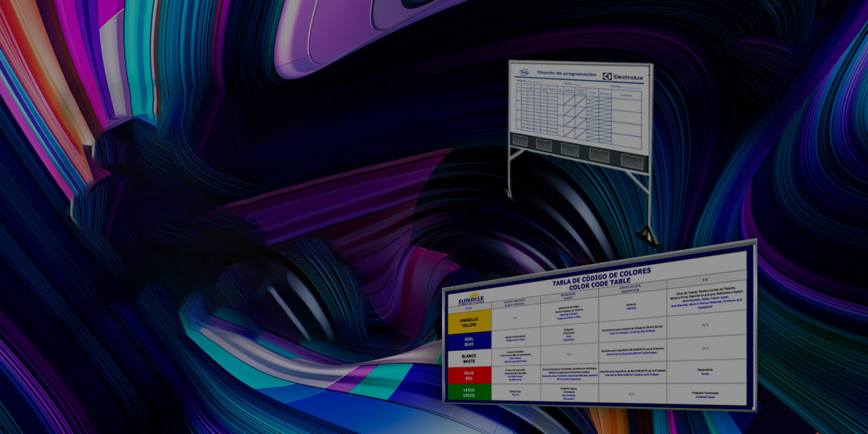Click the oval logo left of Pizarrón title
This screenshot has height=434, width=868.
pos(524,72)
